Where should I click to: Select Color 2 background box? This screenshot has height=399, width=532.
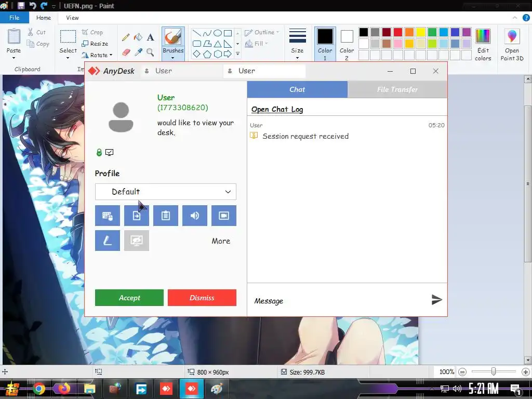(x=347, y=44)
